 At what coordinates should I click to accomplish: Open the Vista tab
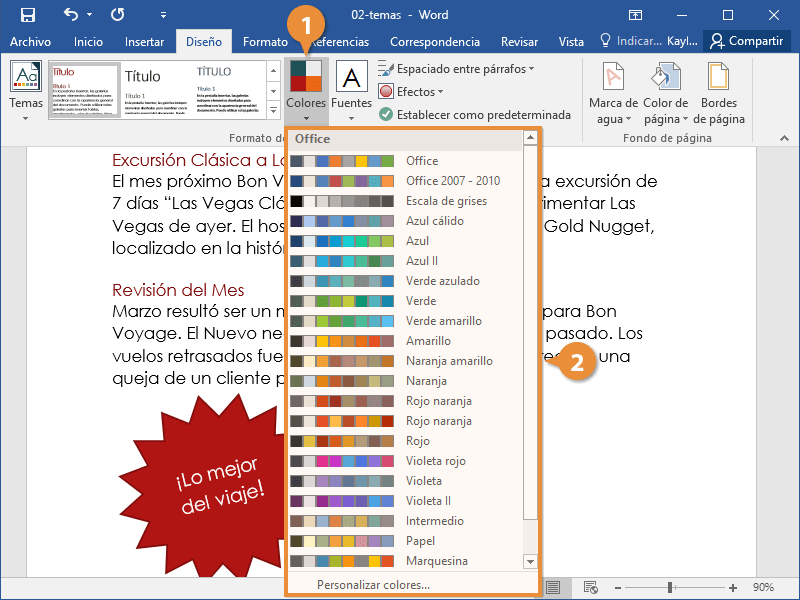(x=571, y=42)
